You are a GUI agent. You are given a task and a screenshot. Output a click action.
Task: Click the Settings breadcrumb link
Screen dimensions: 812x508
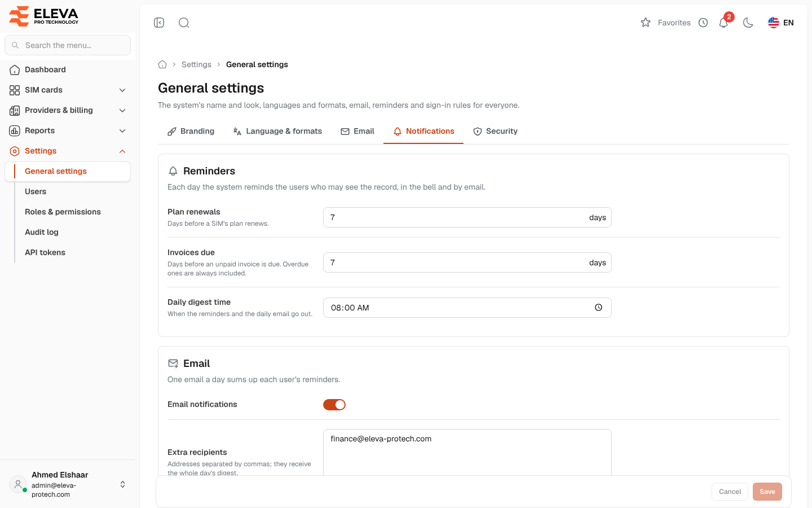[x=196, y=64]
